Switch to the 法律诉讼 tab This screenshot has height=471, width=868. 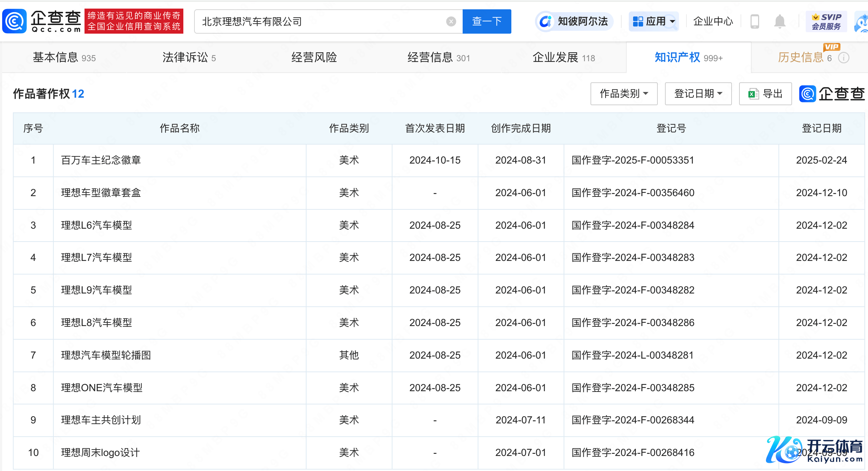click(x=189, y=57)
